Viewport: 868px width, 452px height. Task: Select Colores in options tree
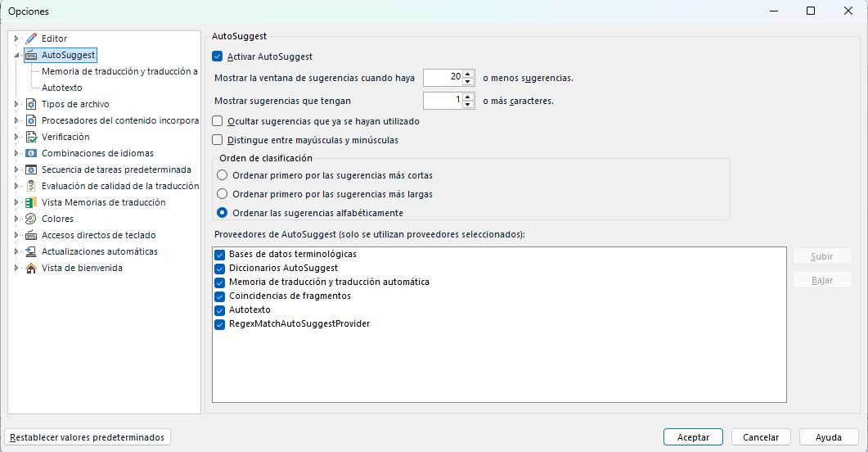(x=57, y=219)
